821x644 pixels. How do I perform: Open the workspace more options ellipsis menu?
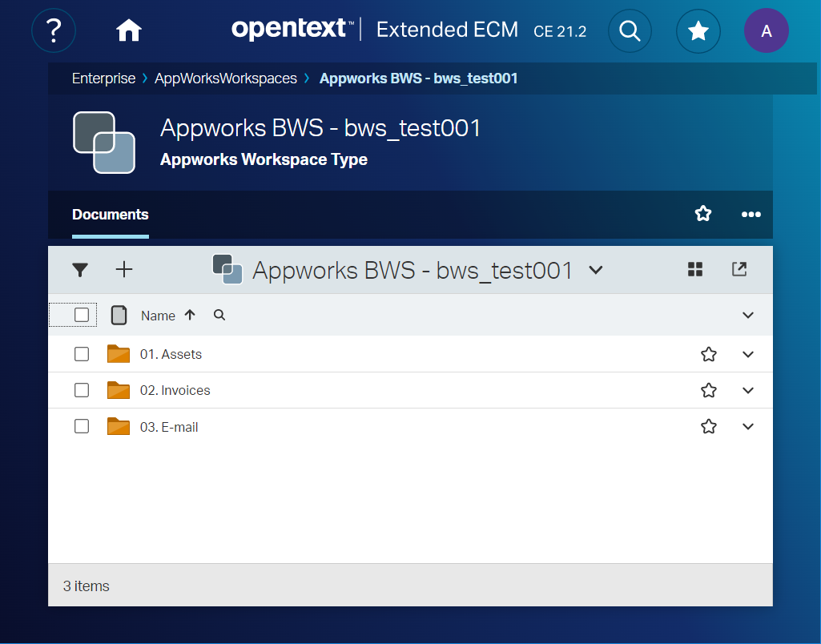click(x=751, y=214)
